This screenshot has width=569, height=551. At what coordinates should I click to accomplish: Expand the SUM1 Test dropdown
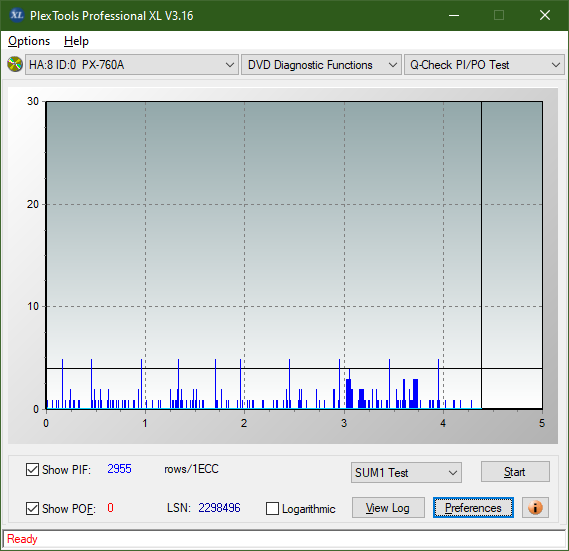[x=406, y=473]
